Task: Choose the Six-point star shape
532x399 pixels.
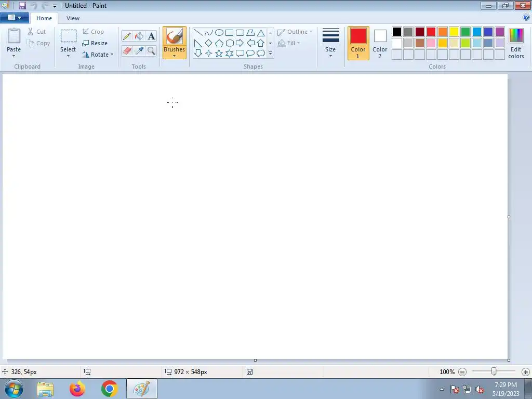Action: coord(229,54)
